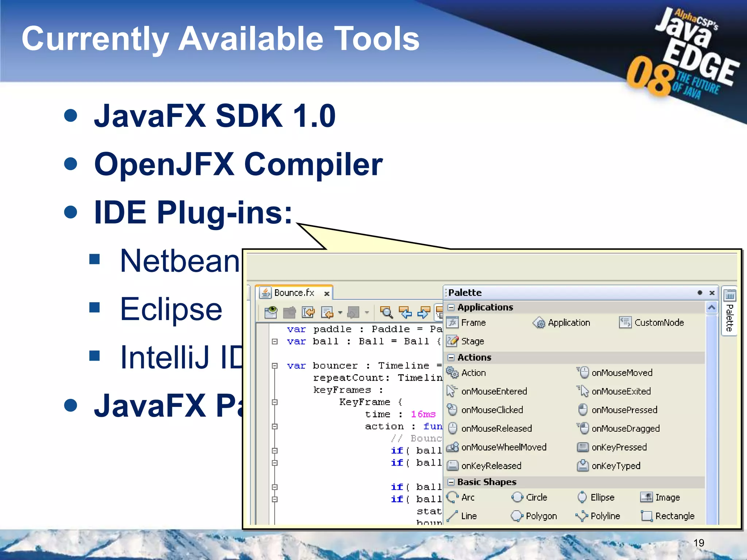The image size is (747, 560).
Task: Click the find next occurrence arrow icon
Action: coord(423,312)
